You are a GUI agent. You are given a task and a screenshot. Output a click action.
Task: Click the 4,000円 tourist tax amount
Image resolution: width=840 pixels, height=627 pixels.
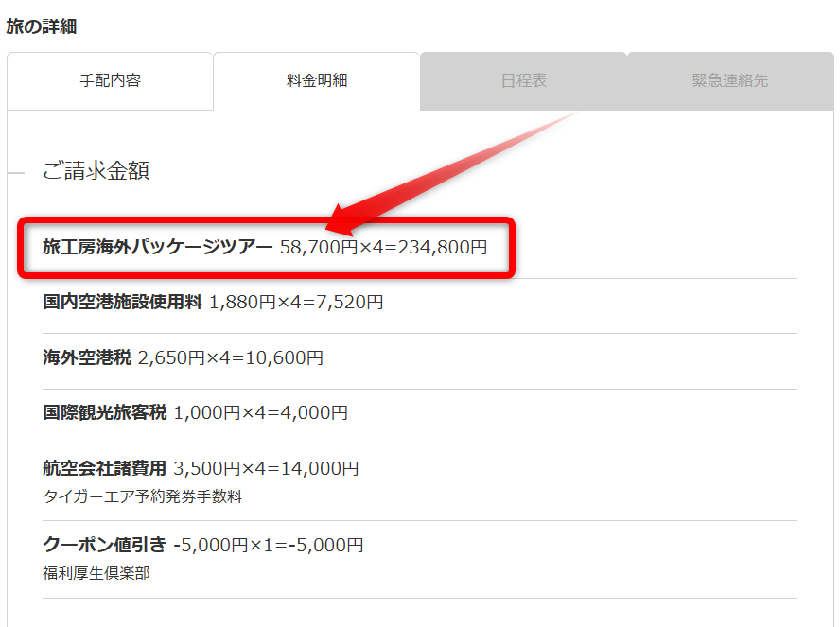click(x=317, y=413)
